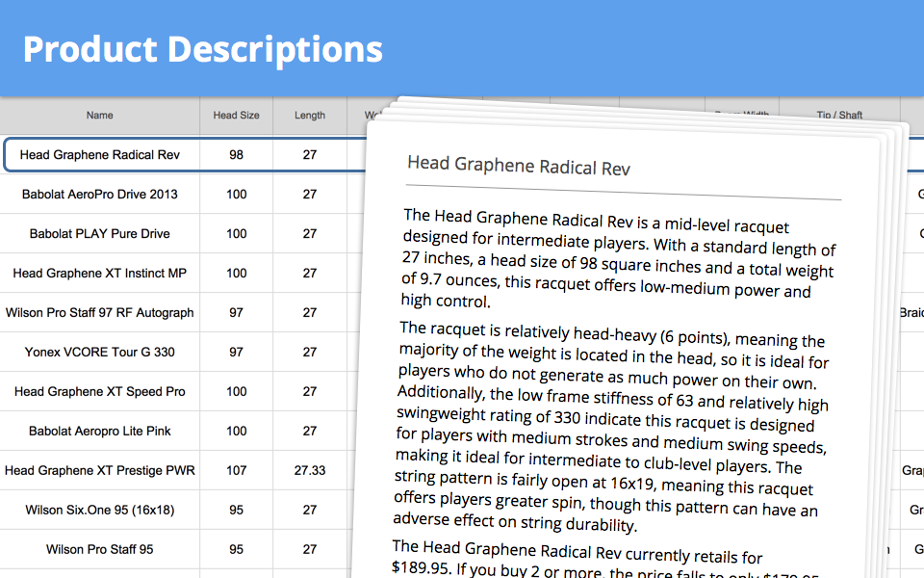
Task: Click head size 95 for Wilson Pro Staff 95 row
Action: coord(237,550)
